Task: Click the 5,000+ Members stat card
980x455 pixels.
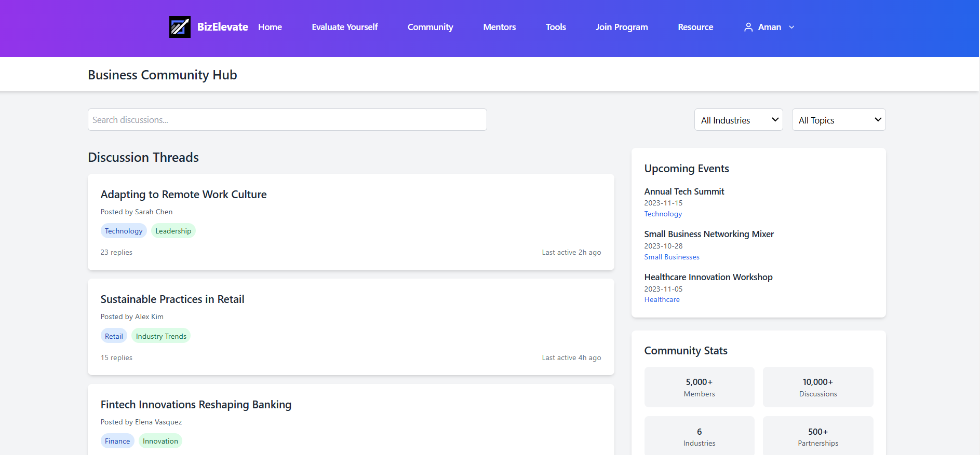Action: (700, 387)
